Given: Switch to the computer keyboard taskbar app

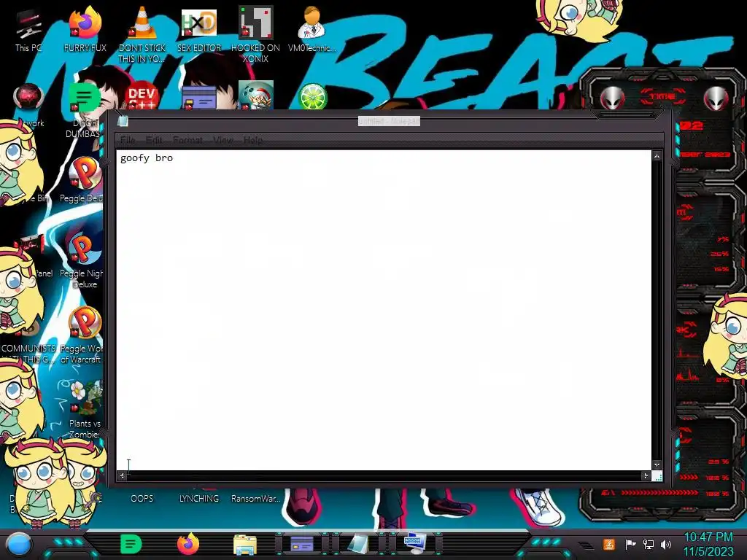Looking at the screenshot, I should pos(414,544).
